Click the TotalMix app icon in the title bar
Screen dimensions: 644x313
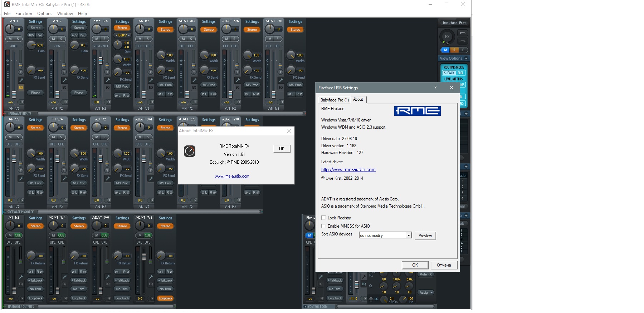coord(7,4)
